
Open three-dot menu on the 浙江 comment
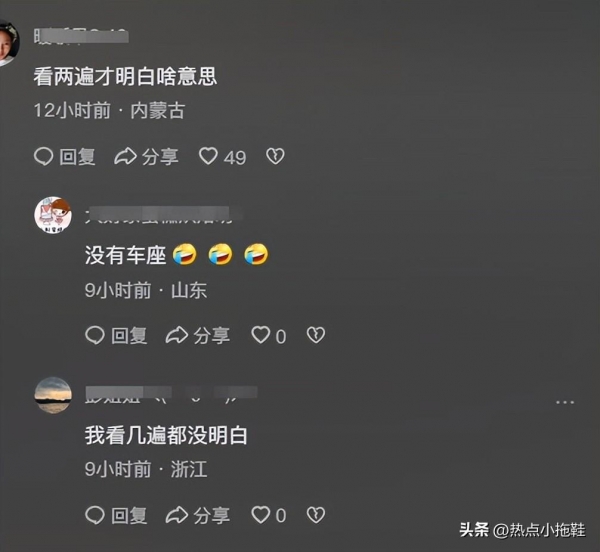point(565,402)
